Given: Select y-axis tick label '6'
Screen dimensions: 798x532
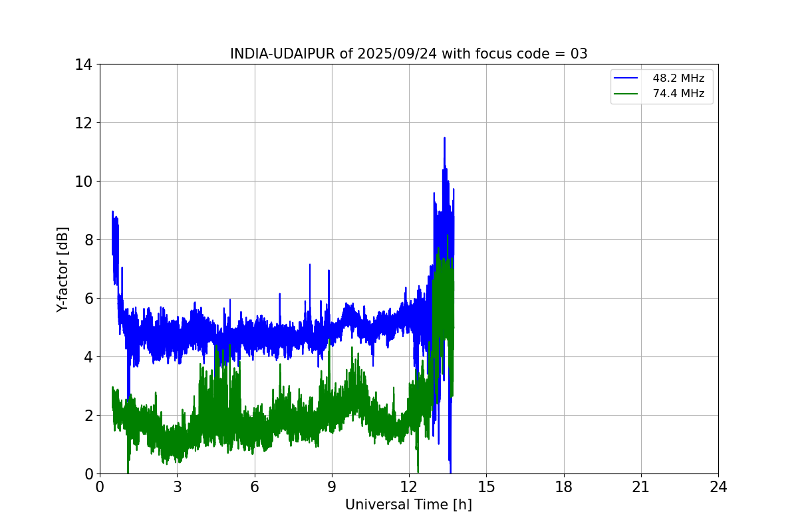Looking at the screenshot, I should 88,299.
